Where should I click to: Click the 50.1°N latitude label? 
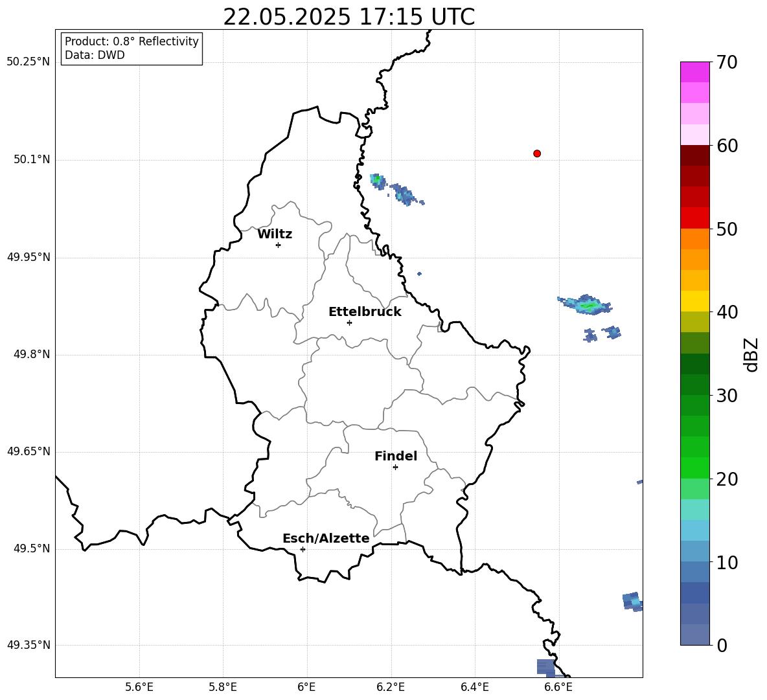tap(32, 159)
